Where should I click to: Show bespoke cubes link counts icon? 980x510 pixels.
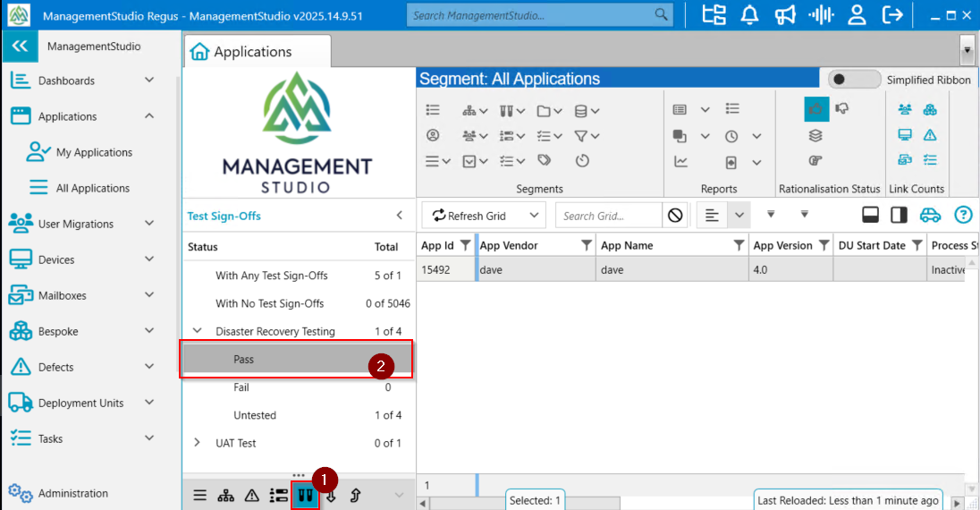[930, 109]
